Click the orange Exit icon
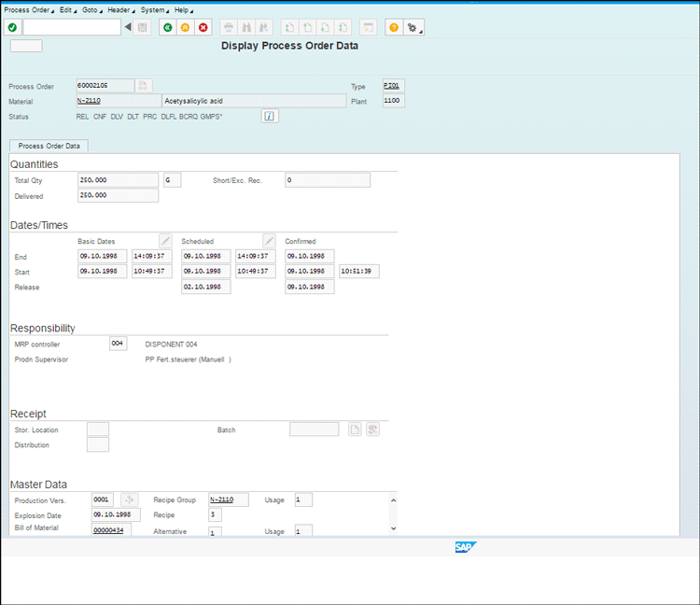This screenshot has width=700, height=605. (x=185, y=28)
